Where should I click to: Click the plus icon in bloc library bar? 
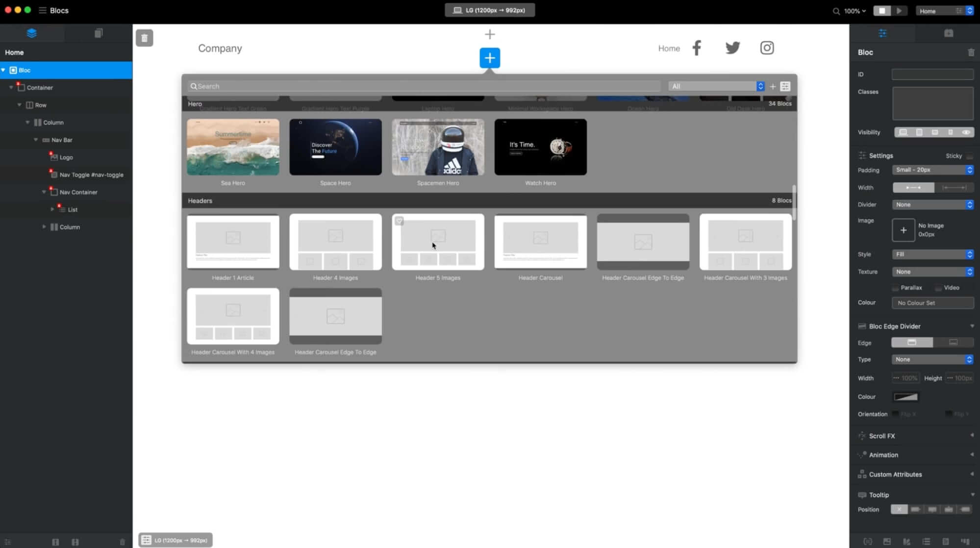(773, 86)
